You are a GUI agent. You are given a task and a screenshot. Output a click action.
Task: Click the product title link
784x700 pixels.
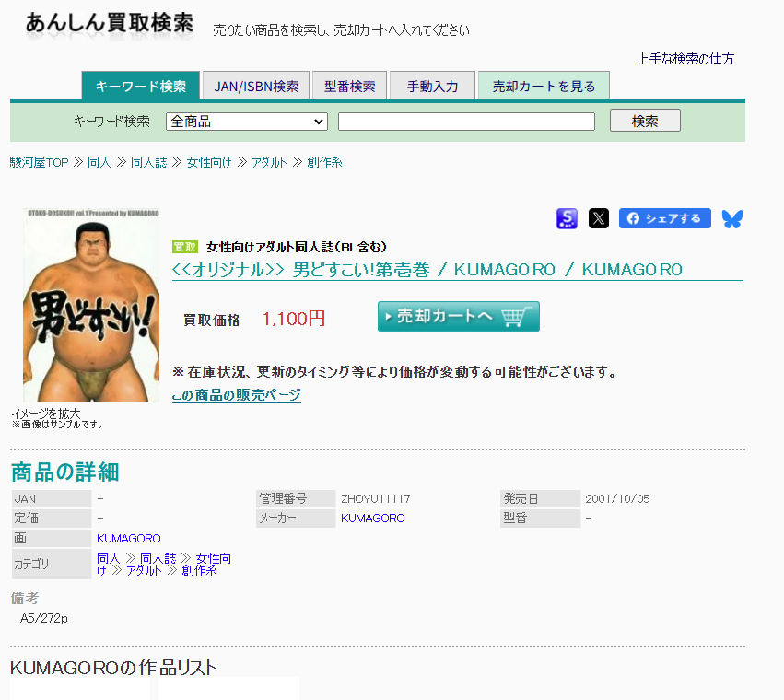(x=427, y=269)
